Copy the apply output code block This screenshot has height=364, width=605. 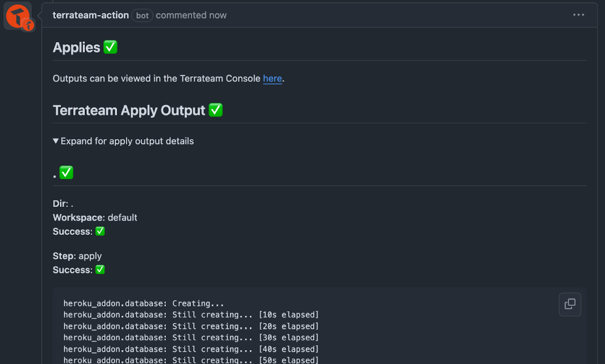tap(570, 304)
